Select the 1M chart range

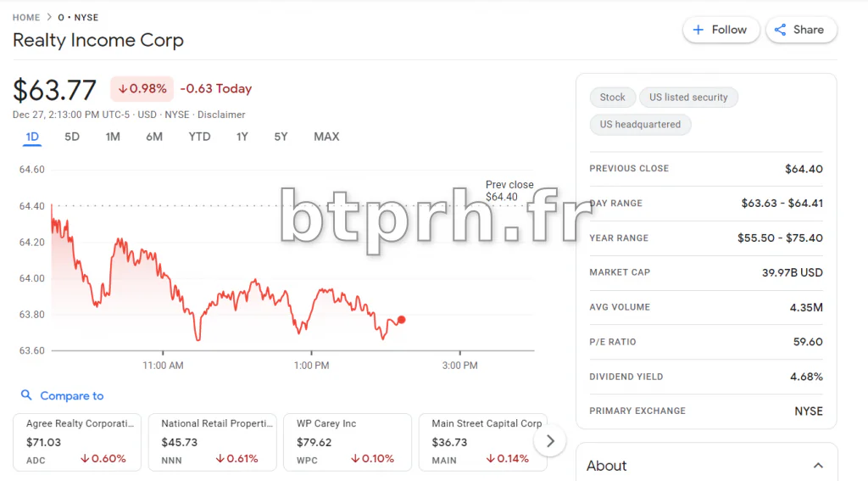tap(113, 137)
